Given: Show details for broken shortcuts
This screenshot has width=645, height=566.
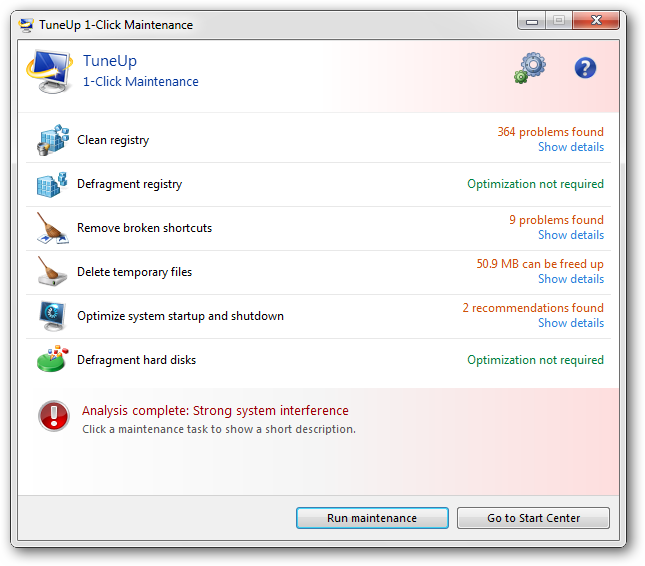Looking at the screenshot, I should click(x=571, y=235).
